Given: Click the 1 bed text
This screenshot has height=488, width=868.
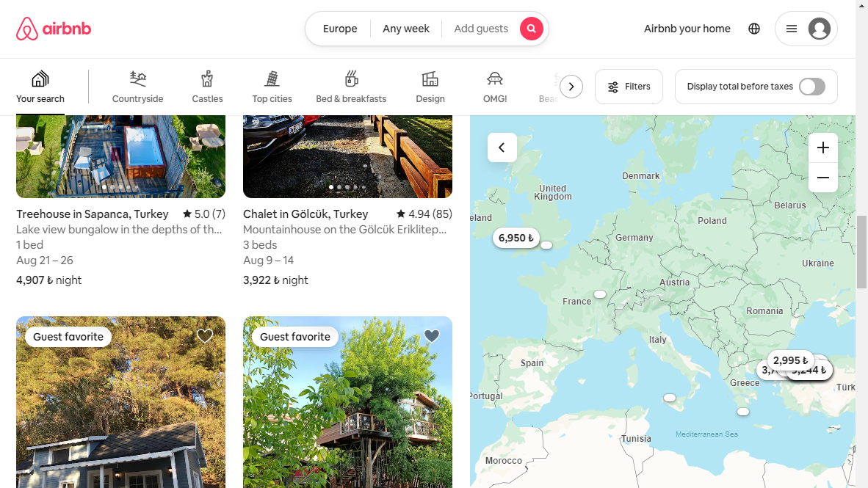Looking at the screenshot, I should point(30,245).
